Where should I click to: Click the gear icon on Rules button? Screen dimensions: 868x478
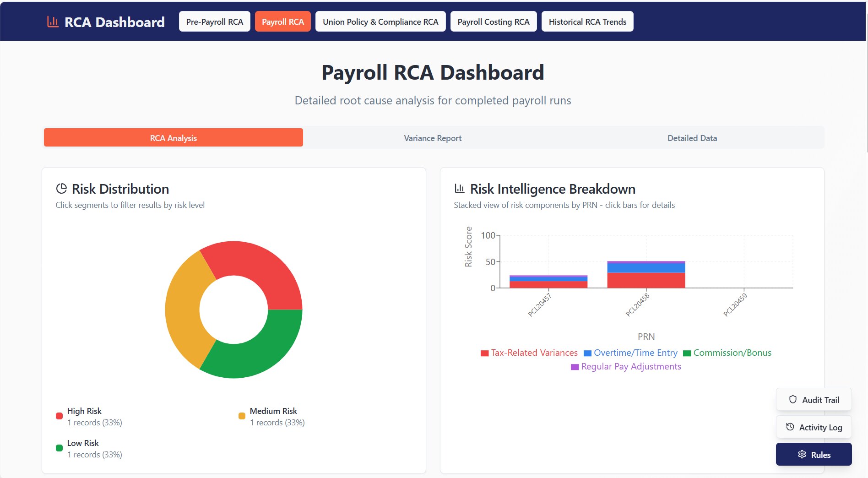click(802, 454)
